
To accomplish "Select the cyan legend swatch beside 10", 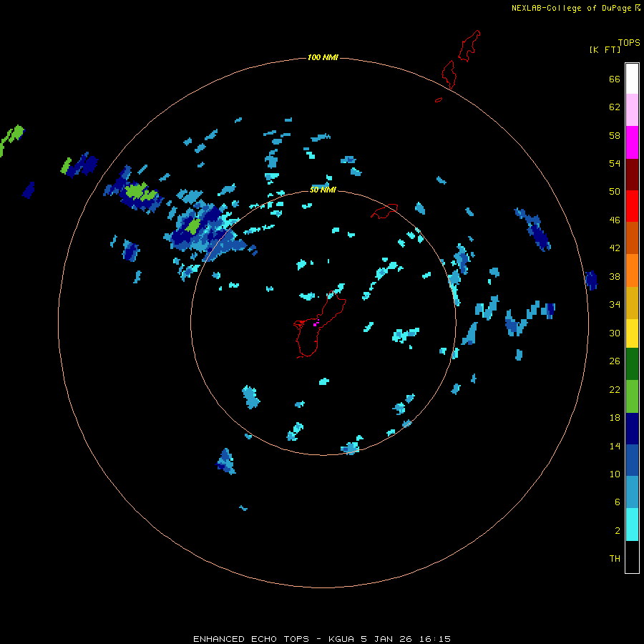I will 632,525.
